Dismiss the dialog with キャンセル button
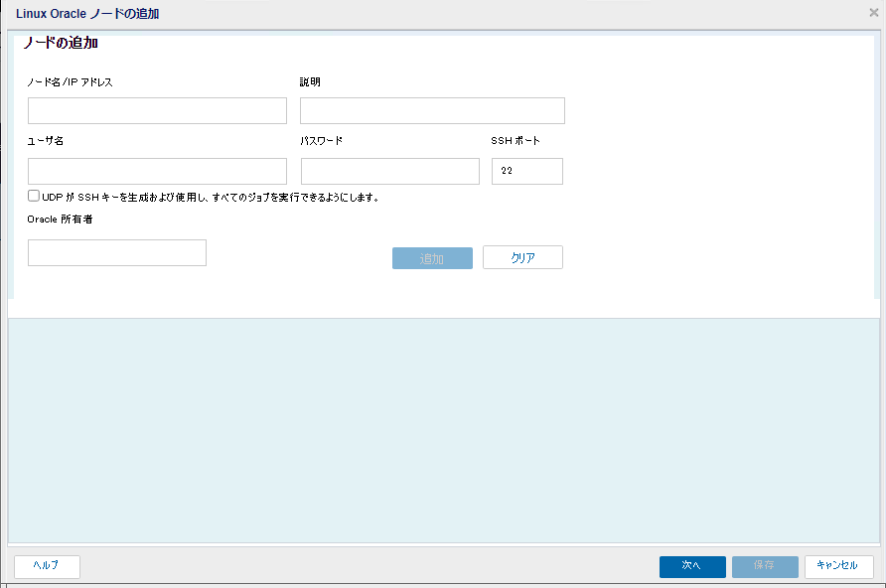The image size is (886, 588). point(839,566)
